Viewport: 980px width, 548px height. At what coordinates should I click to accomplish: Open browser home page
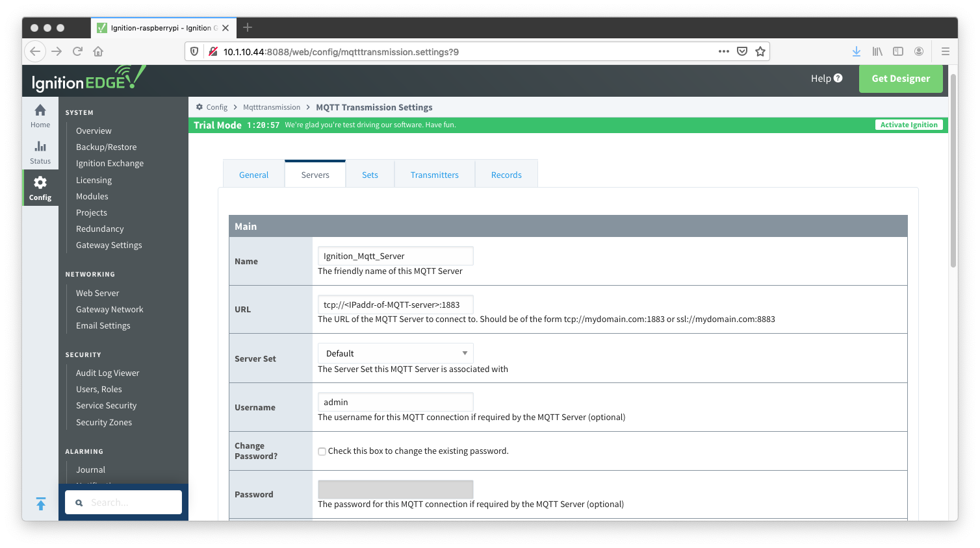pyautogui.click(x=98, y=51)
